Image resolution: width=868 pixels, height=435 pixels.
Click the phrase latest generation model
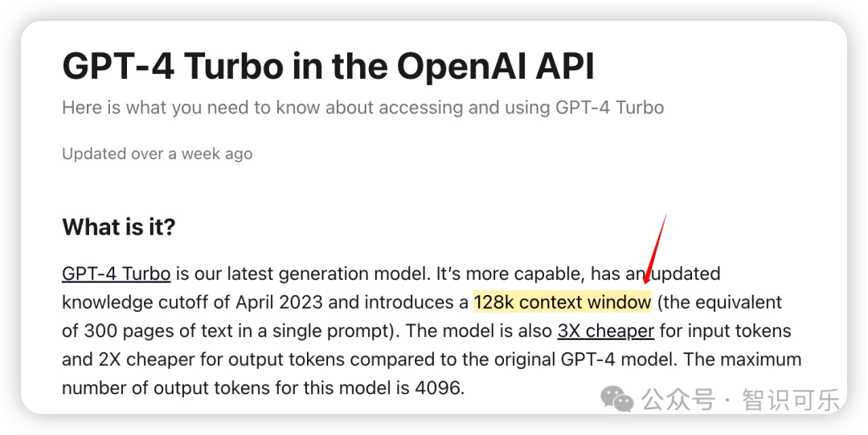point(312,273)
